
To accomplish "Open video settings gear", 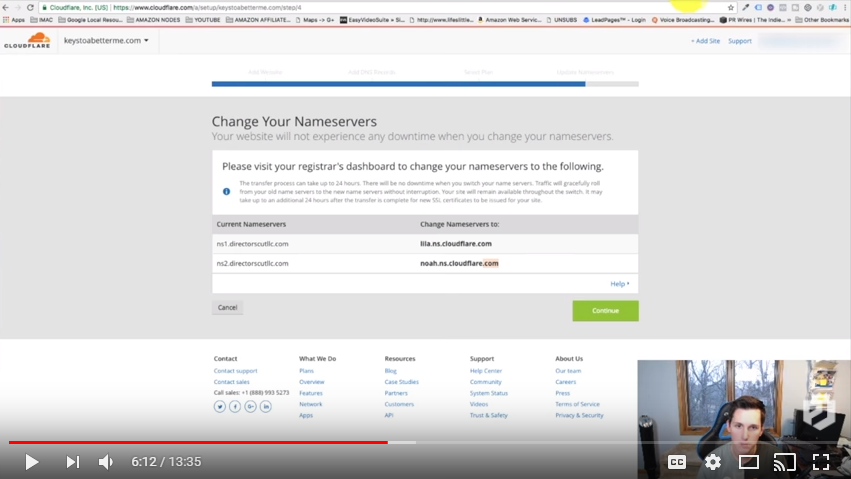I will coord(713,462).
